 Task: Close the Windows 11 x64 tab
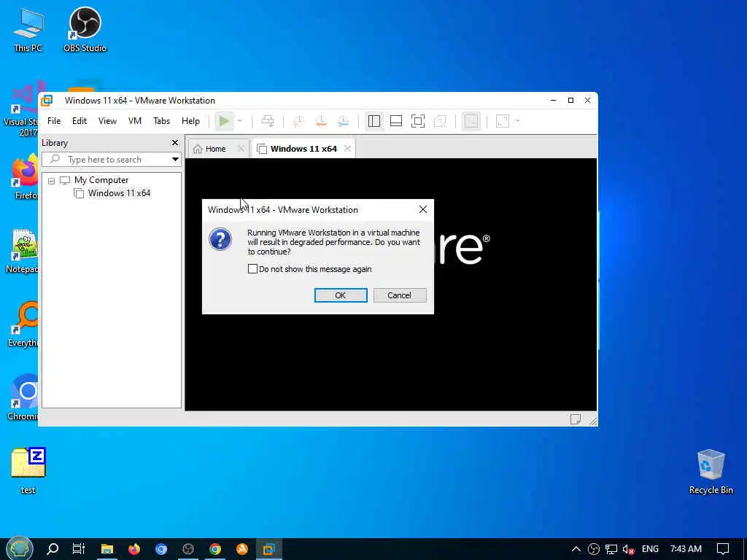pyautogui.click(x=348, y=149)
